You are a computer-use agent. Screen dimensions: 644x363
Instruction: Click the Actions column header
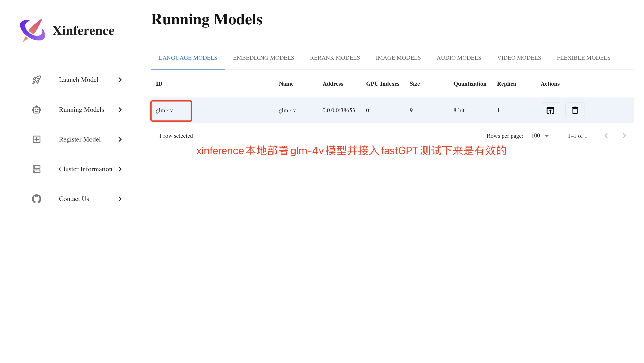[550, 84]
